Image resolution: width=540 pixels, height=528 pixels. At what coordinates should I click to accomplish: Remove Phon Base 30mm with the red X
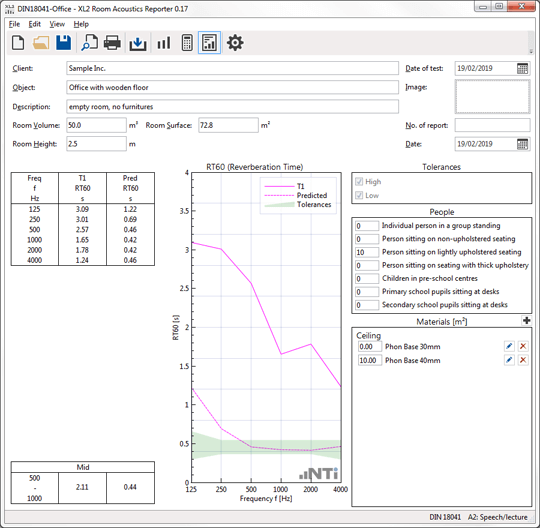click(523, 346)
